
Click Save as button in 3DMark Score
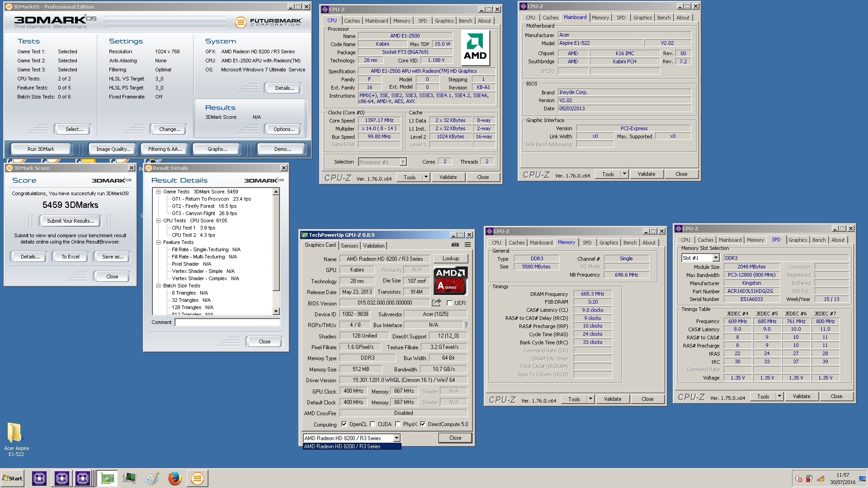pos(113,257)
